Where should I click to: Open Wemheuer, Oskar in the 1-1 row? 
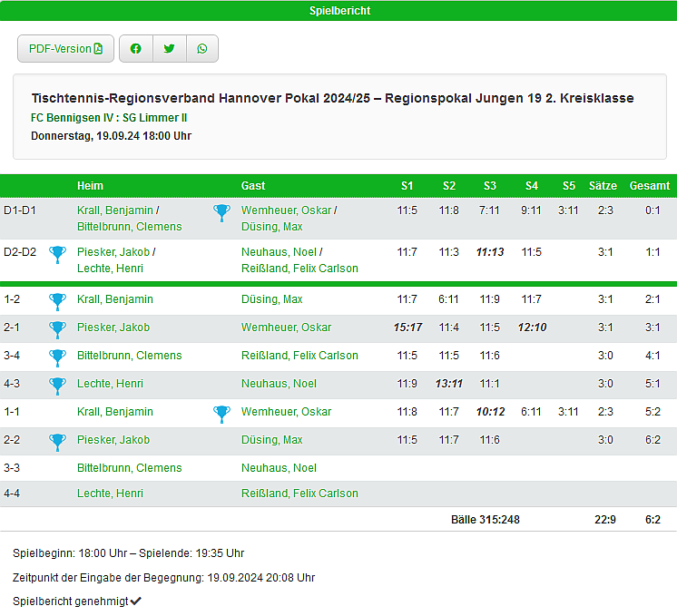point(286,411)
